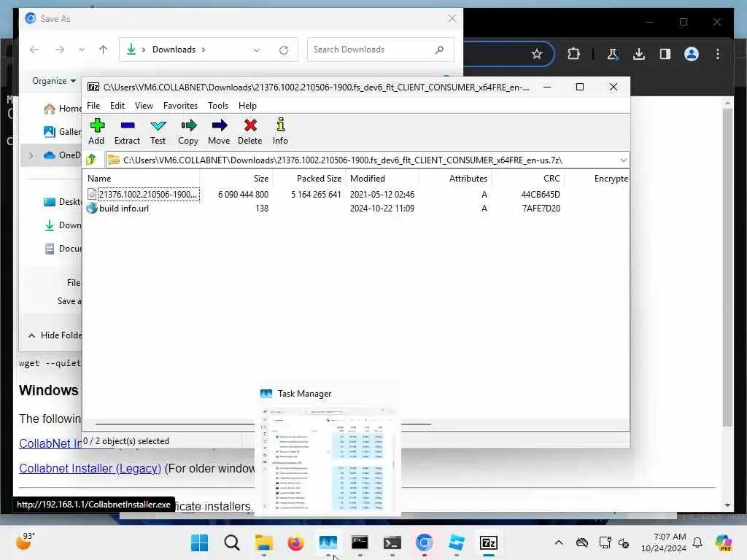Image resolution: width=747 pixels, height=560 pixels.
Task: Click the Add button in 7-Zip toolbar
Action: point(97,131)
